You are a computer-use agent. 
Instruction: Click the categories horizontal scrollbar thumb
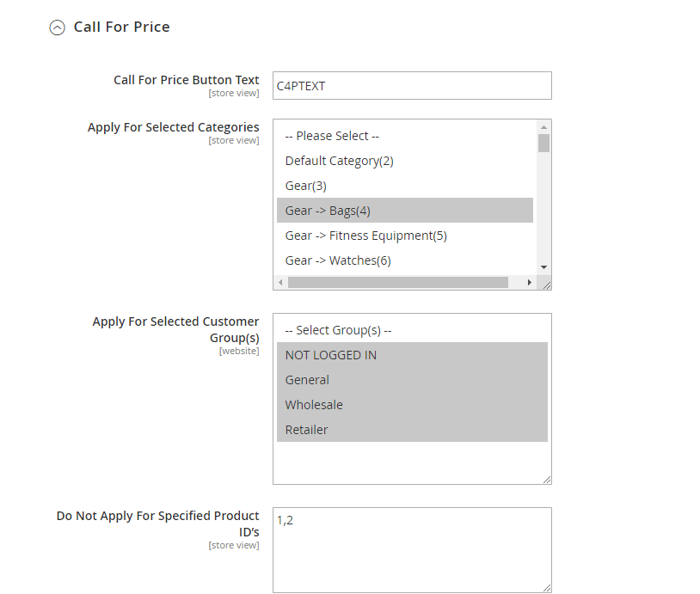(x=398, y=283)
